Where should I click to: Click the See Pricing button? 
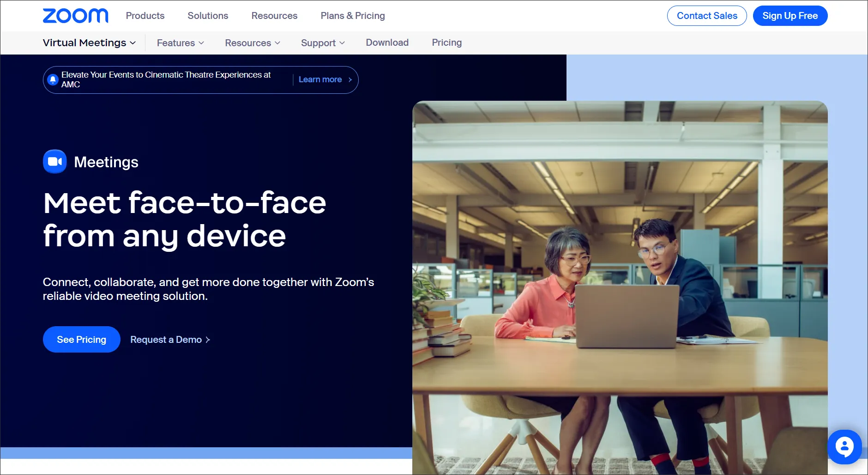(82, 340)
